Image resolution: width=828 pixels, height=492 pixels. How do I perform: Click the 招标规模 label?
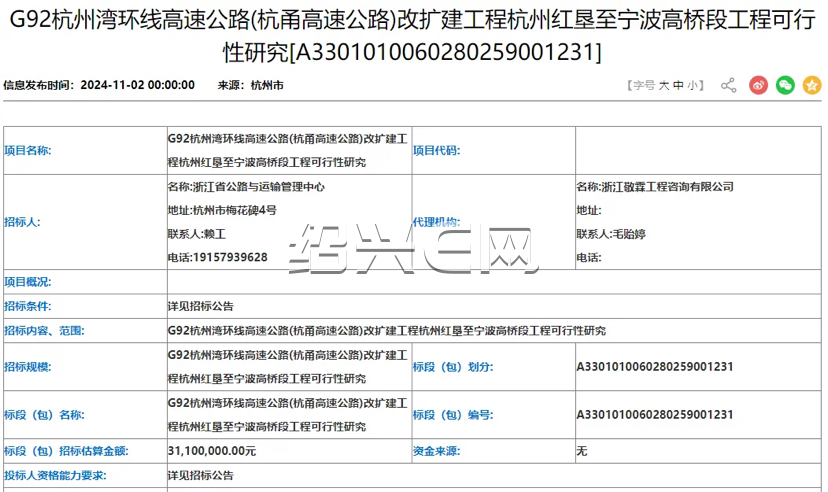[28, 367]
